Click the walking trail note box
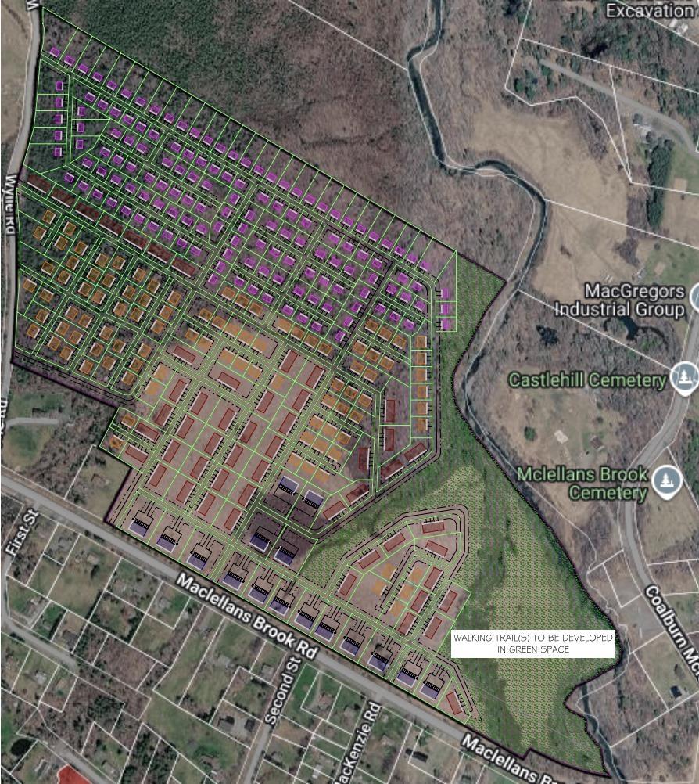The image size is (699, 784). point(533,643)
